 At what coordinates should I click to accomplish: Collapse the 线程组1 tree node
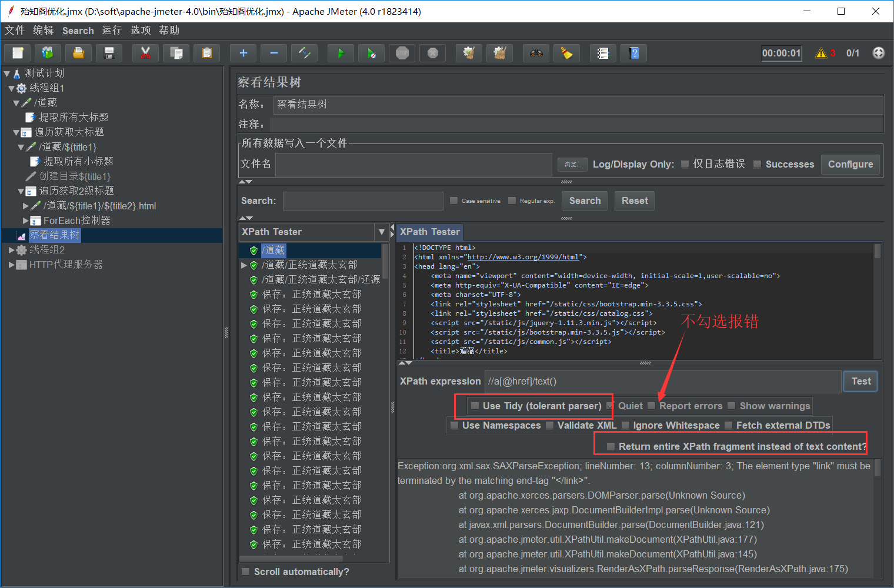11,88
